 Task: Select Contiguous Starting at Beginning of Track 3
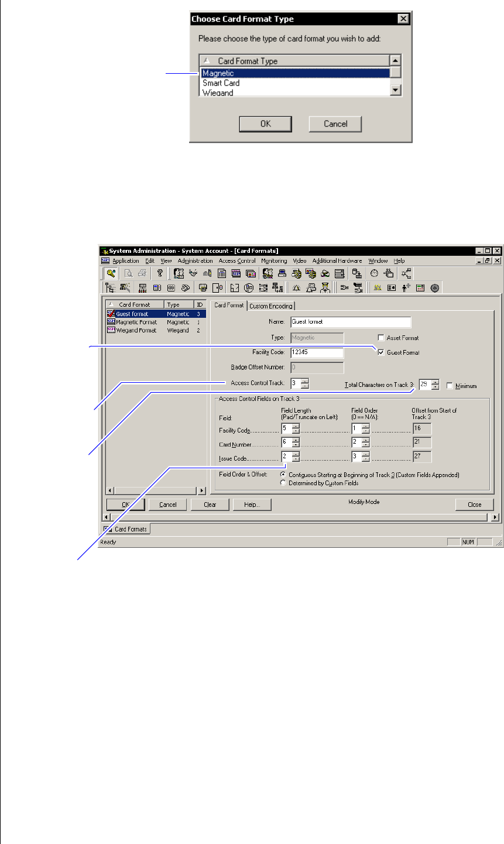click(x=283, y=475)
